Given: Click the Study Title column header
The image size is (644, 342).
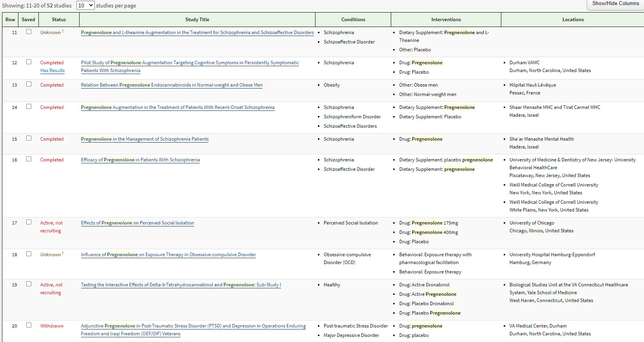Looking at the screenshot, I should [197, 20].
